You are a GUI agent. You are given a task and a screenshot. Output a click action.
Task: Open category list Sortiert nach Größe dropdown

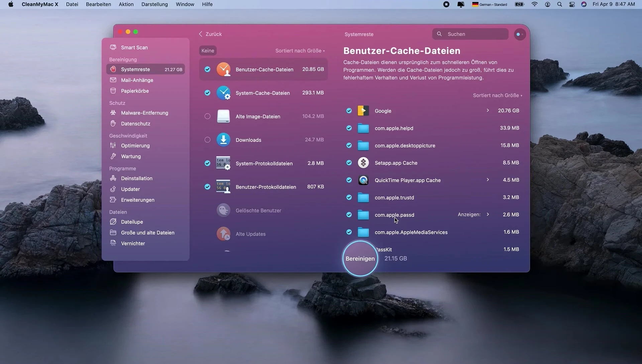click(x=300, y=51)
